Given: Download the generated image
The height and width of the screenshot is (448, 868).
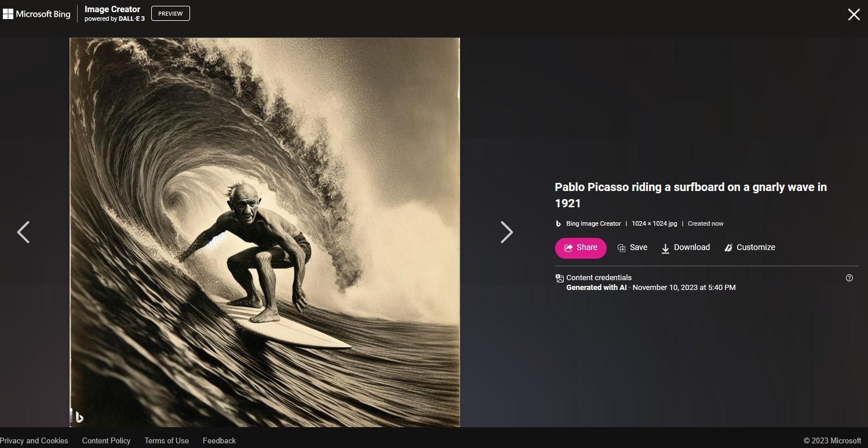Looking at the screenshot, I should pos(685,248).
